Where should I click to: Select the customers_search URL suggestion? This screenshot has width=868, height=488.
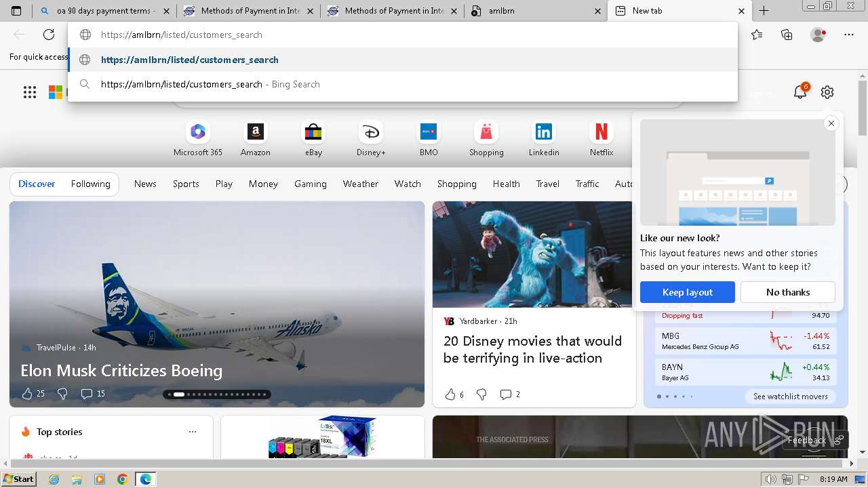[x=403, y=60]
